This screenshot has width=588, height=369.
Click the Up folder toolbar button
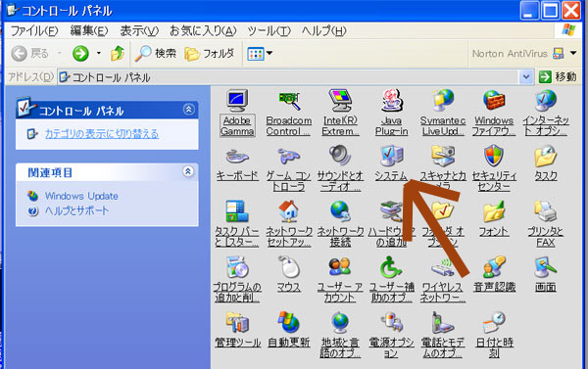tap(118, 54)
